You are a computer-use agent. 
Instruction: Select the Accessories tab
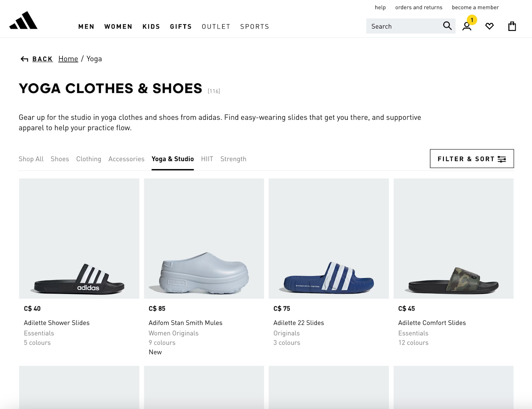[x=126, y=159]
